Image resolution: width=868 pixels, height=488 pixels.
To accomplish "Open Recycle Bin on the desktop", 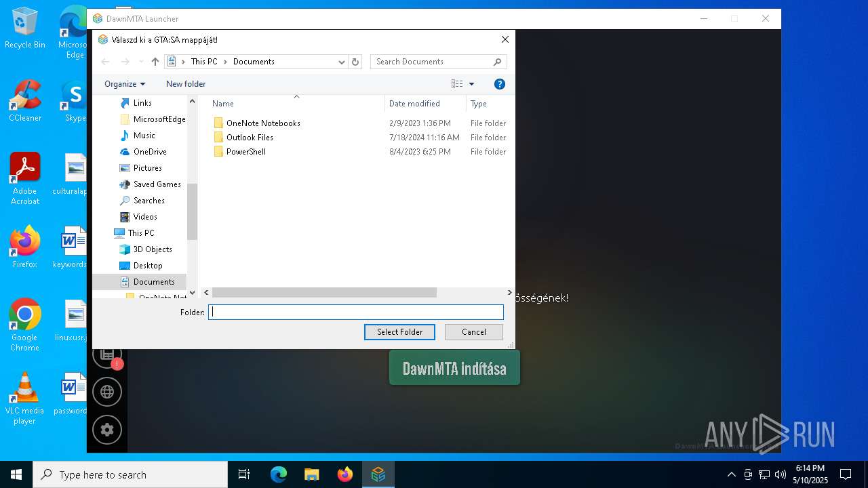I will click(x=25, y=28).
